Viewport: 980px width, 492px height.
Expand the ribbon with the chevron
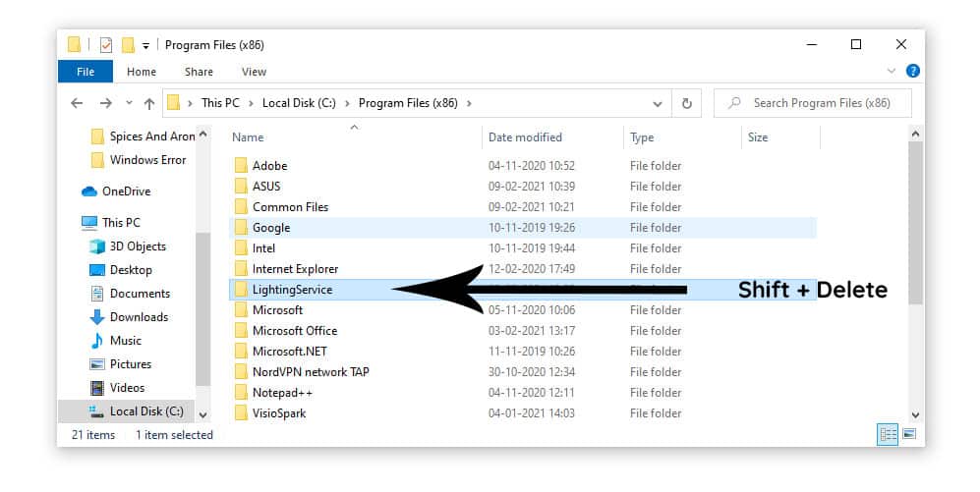point(892,71)
